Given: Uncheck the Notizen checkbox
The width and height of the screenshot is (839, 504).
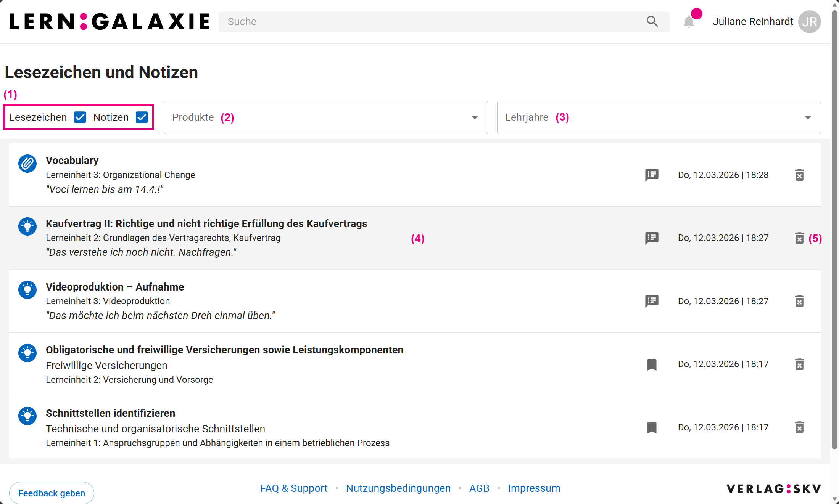Looking at the screenshot, I should (x=142, y=117).
